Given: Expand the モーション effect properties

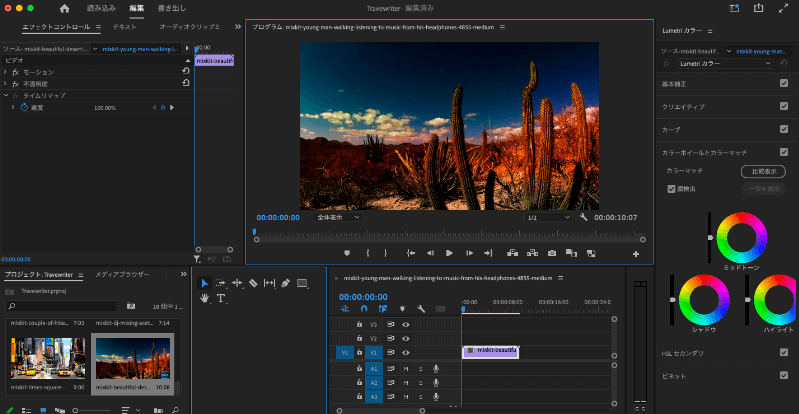Looking at the screenshot, I should (x=7, y=72).
